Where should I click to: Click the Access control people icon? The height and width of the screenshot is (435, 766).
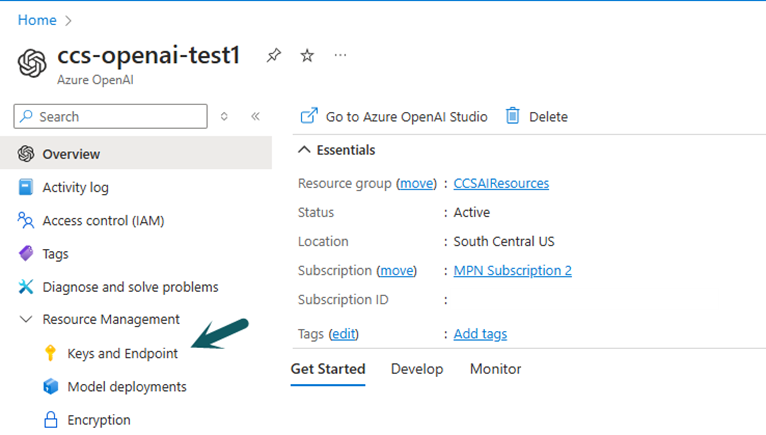26,220
